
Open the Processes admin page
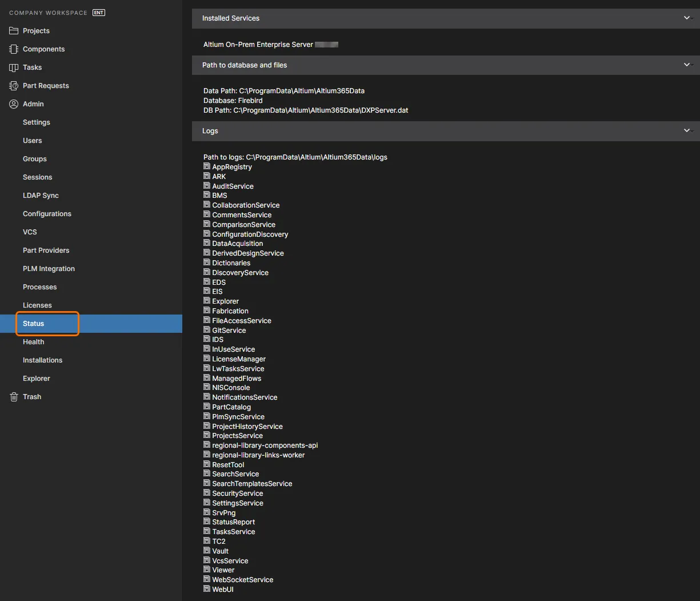40,287
